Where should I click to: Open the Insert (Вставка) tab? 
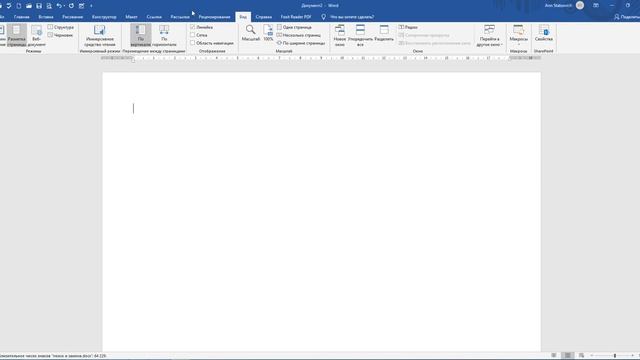(46, 17)
